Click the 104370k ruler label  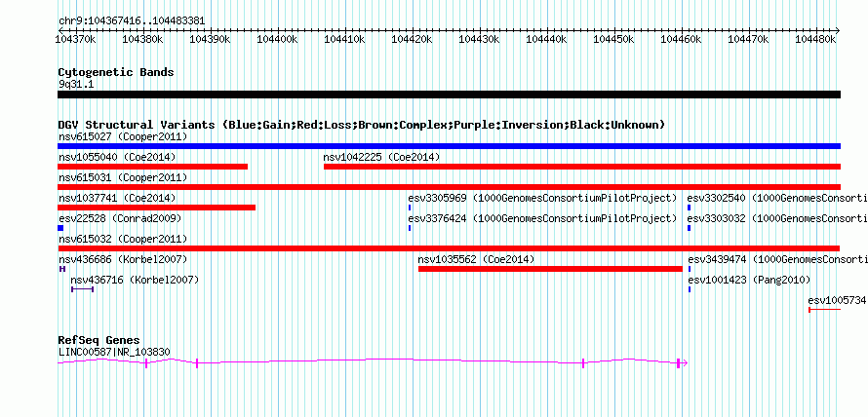(x=76, y=39)
